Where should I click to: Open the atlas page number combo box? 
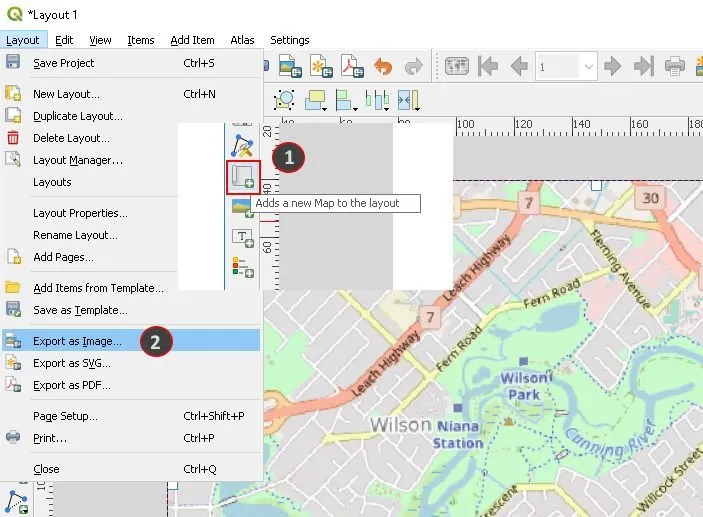(566, 66)
